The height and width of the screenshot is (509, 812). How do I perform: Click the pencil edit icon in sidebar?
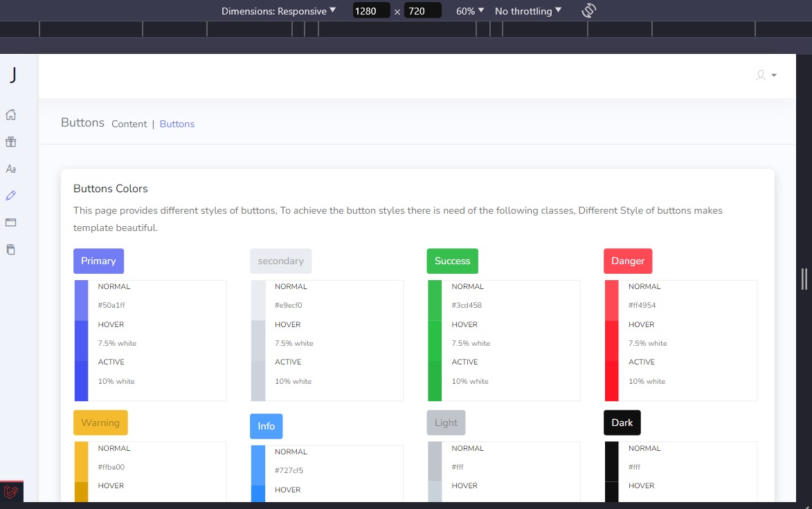pos(11,196)
